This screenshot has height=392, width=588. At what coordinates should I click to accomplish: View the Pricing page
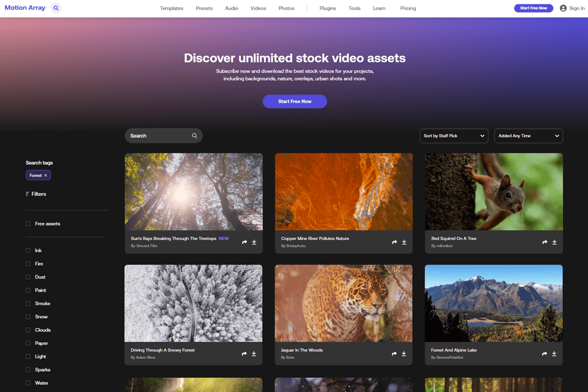pyautogui.click(x=408, y=8)
